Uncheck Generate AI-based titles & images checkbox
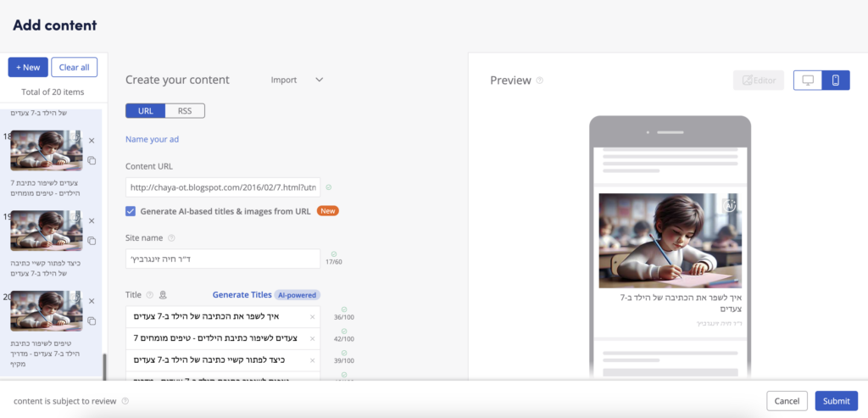Image resolution: width=868 pixels, height=418 pixels. click(x=131, y=211)
